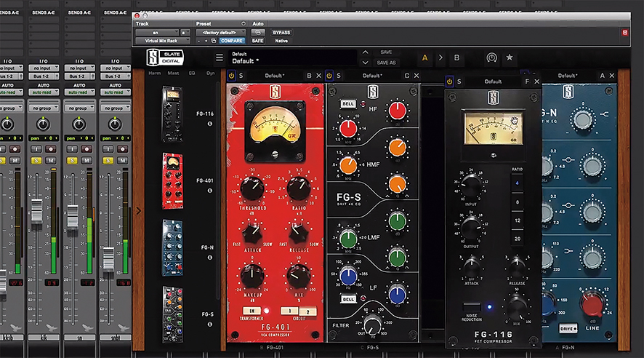The image size is (644, 358).
Task: Click the SAVE preset button
Action: coord(386,52)
